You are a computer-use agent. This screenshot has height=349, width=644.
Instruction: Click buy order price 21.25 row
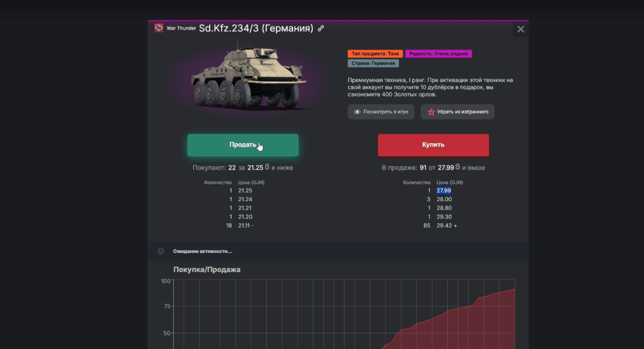click(x=241, y=190)
